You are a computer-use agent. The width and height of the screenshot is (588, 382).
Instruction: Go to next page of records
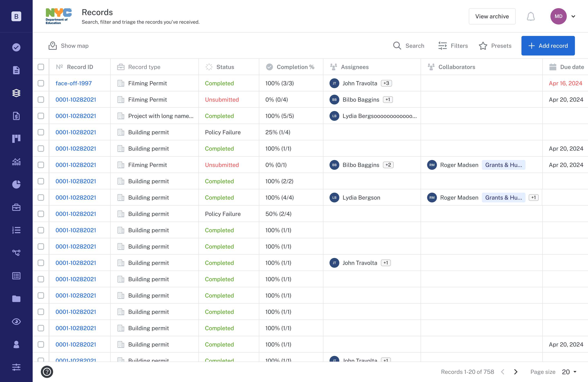pos(516,372)
